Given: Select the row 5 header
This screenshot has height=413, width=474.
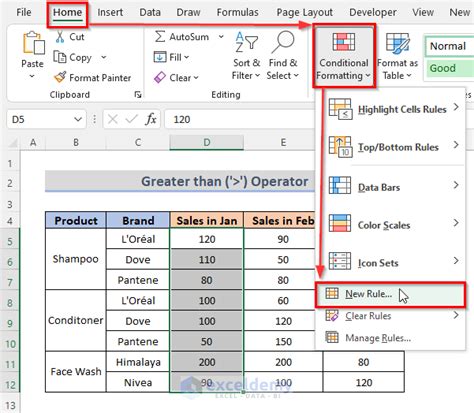Looking at the screenshot, I should coord(10,241).
